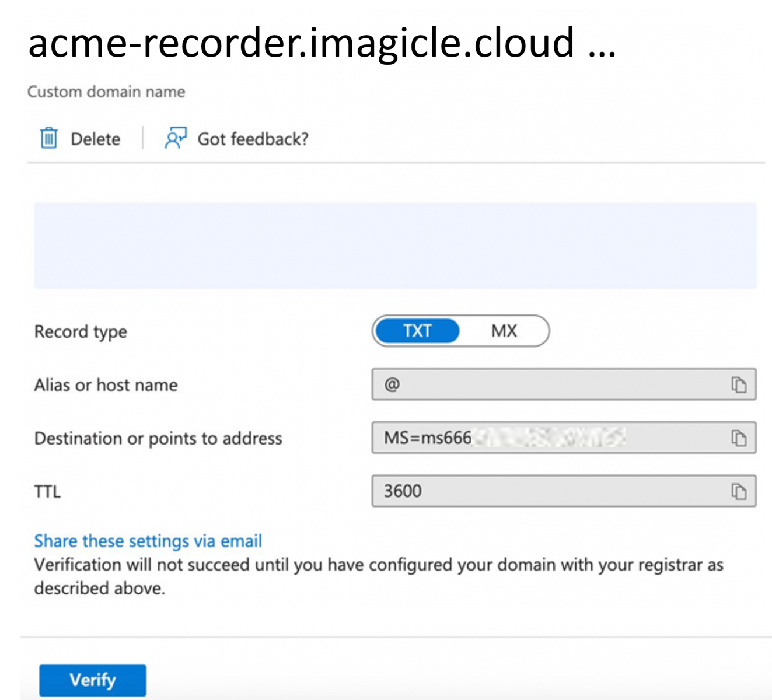Click inside the Alias or host name field
The image size is (772, 700).
pyautogui.click(x=549, y=385)
